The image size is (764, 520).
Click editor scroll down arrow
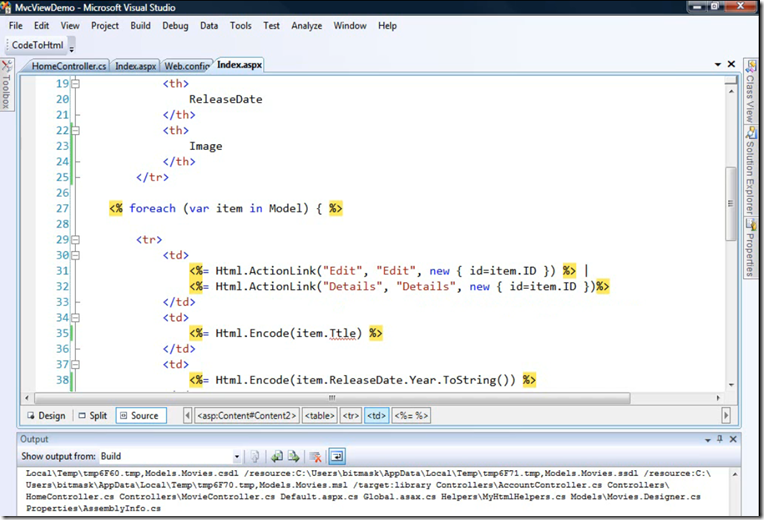pos(731,385)
